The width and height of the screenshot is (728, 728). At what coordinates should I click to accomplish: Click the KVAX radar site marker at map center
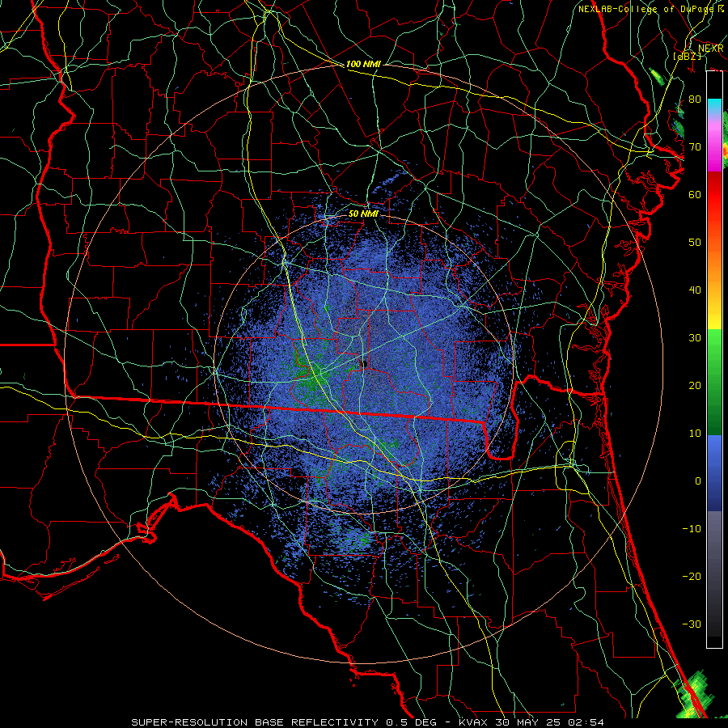click(365, 365)
